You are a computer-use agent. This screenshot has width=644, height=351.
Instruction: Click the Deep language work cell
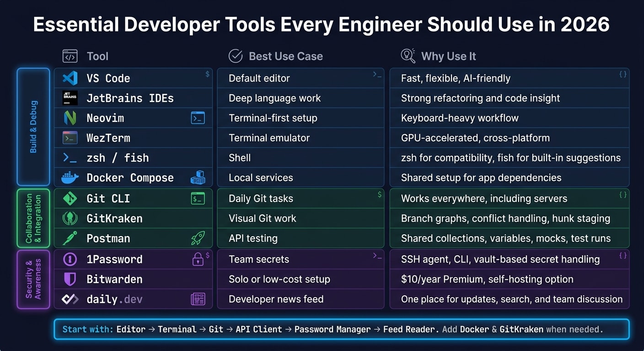point(301,98)
